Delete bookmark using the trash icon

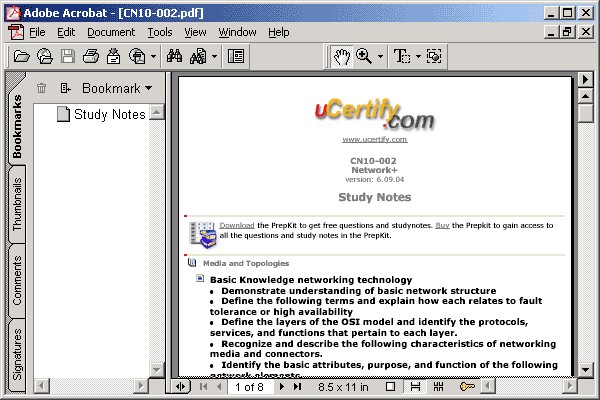pos(41,88)
